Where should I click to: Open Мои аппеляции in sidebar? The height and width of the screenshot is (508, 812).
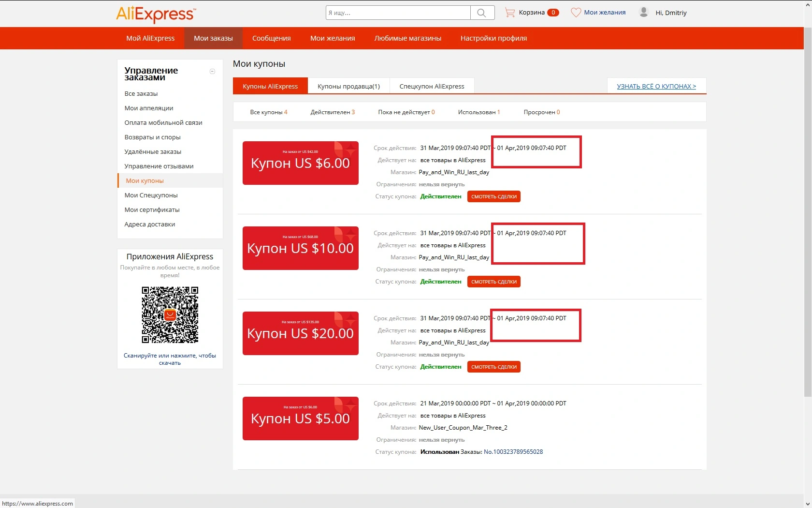[x=149, y=108]
